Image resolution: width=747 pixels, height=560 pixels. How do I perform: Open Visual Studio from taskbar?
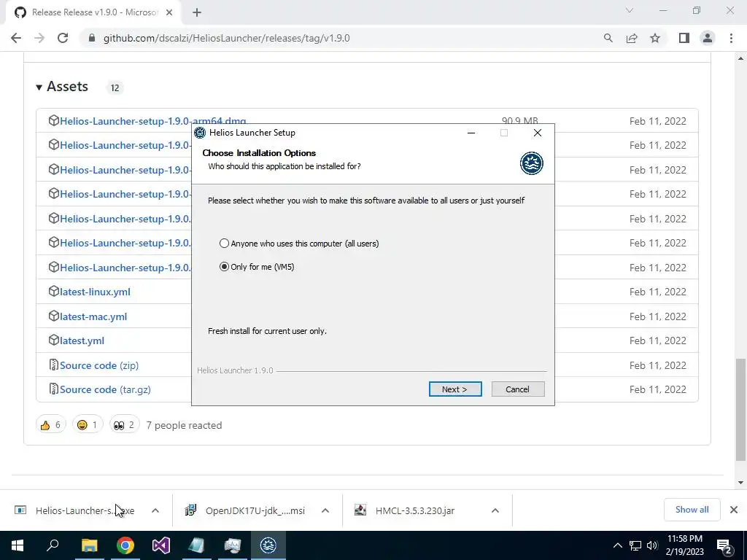tap(161, 545)
